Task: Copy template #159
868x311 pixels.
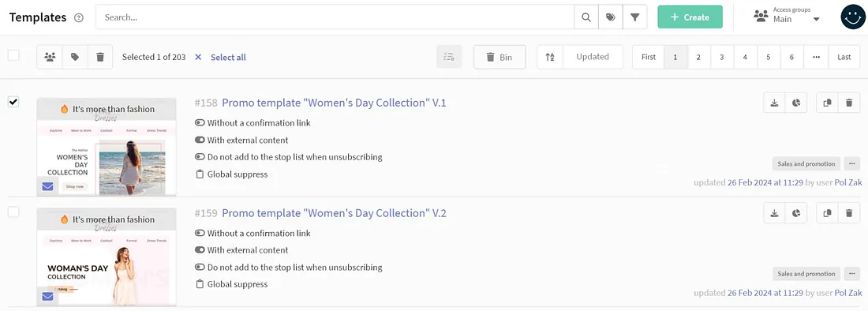Action: 828,213
